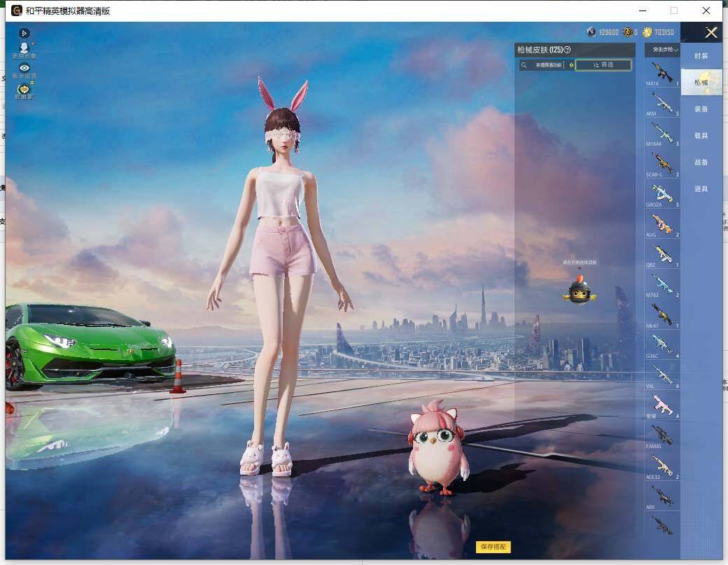Open the gold gear collection icon
This screenshot has width=728, height=565.
(x=24, y=90)
